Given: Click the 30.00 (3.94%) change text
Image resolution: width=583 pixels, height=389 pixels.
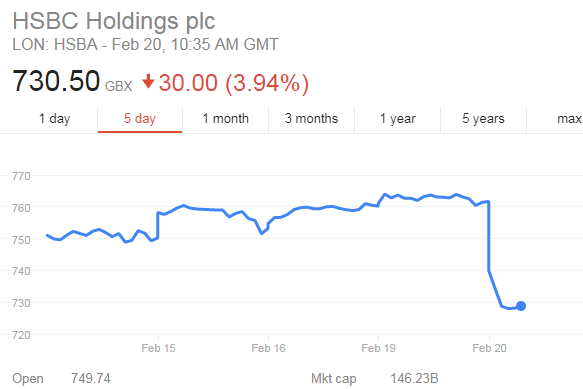Looking at the screenshot, I should [234, 83].
